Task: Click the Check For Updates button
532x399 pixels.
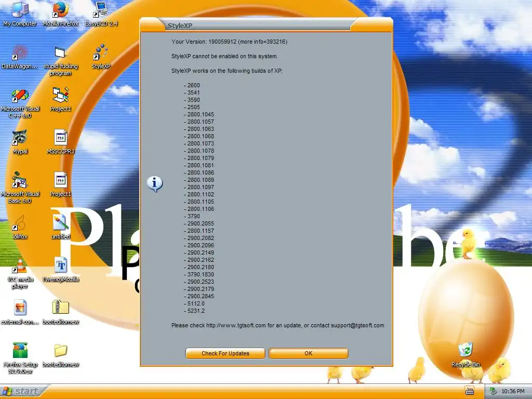Action: 225,353
